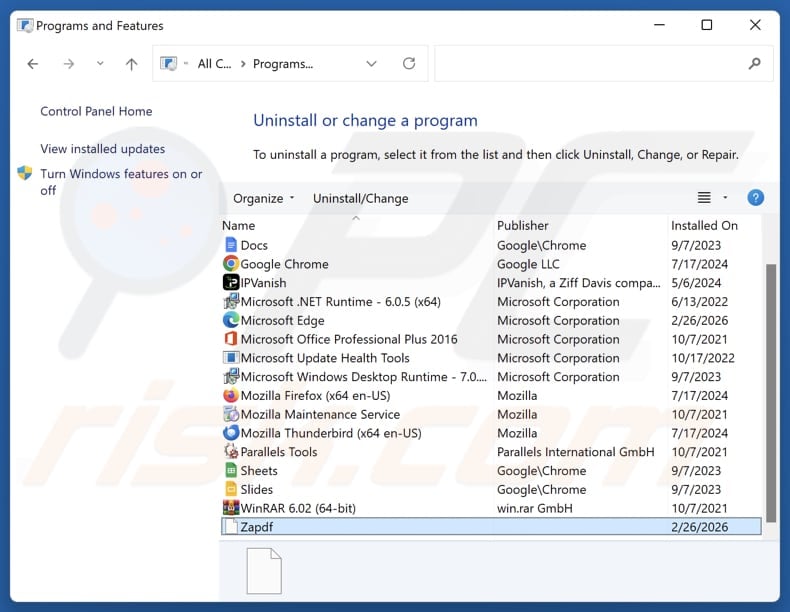Open Help with the question mark icon
The image size is (790, 612).
pos(755,198)
